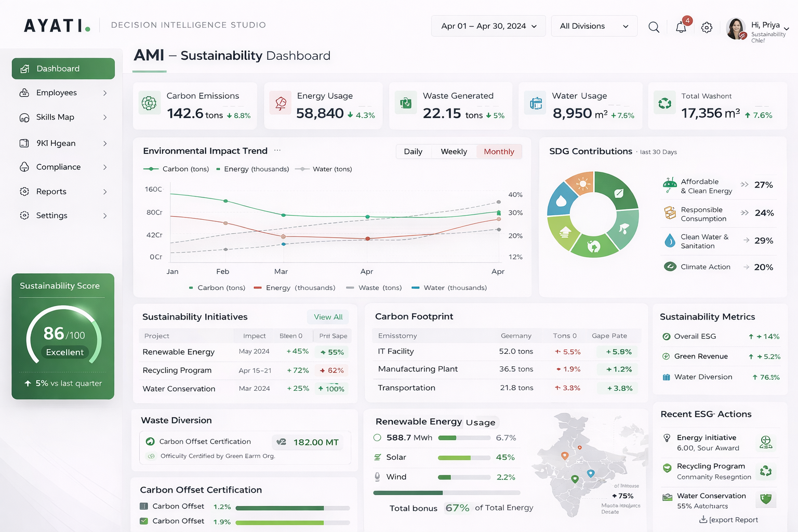This screenshot has height=532, width=798.
Task: Enable the Daily view in Environmental Impact Trend
Action: [x=414, y=151]
